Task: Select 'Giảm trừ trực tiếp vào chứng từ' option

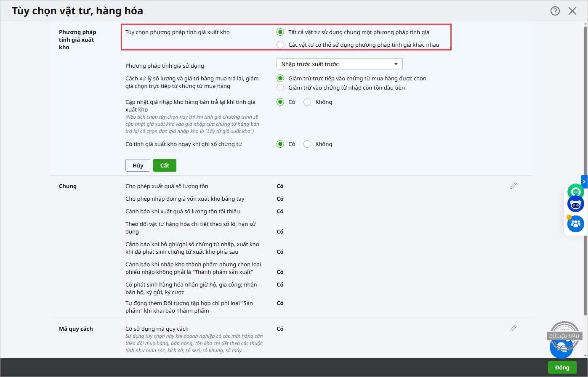Action: pyautogui.click(x=280, y=78)
